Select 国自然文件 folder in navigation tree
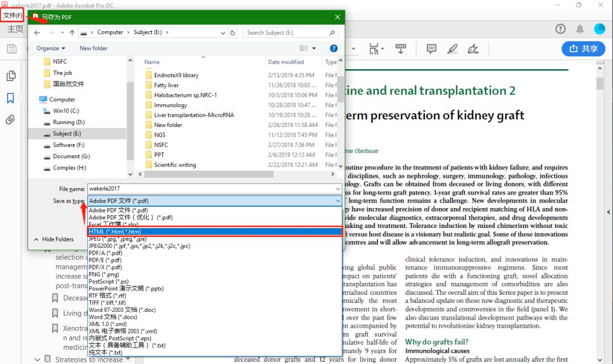 (x=69, y=84)
